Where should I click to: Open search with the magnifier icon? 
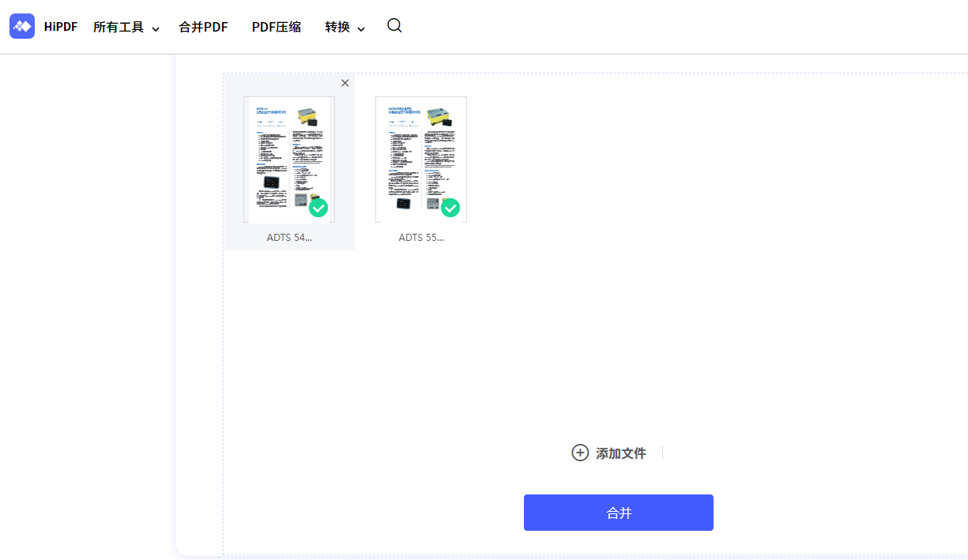pyautogui.click(x=394, y=25)
